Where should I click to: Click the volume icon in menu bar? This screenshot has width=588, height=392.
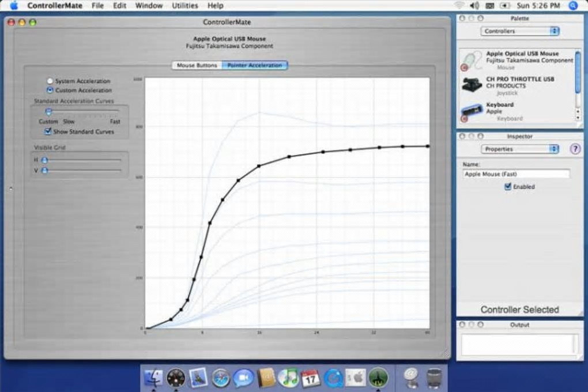coord(474,6)
